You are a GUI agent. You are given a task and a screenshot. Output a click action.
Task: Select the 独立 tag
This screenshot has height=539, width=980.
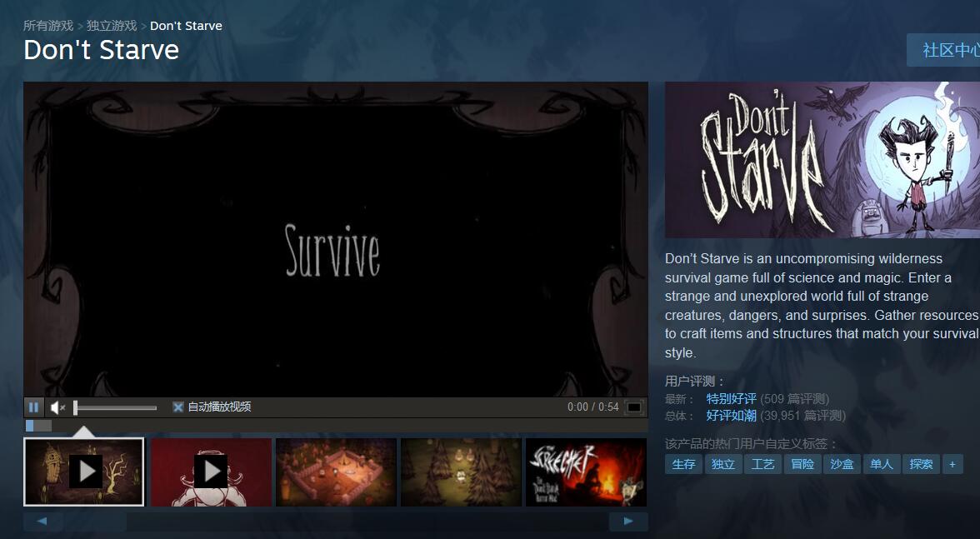point(723,464)
